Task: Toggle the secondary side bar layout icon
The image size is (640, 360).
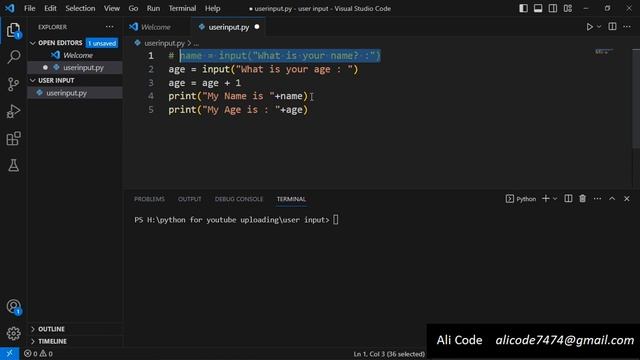Action: (553, 9)
